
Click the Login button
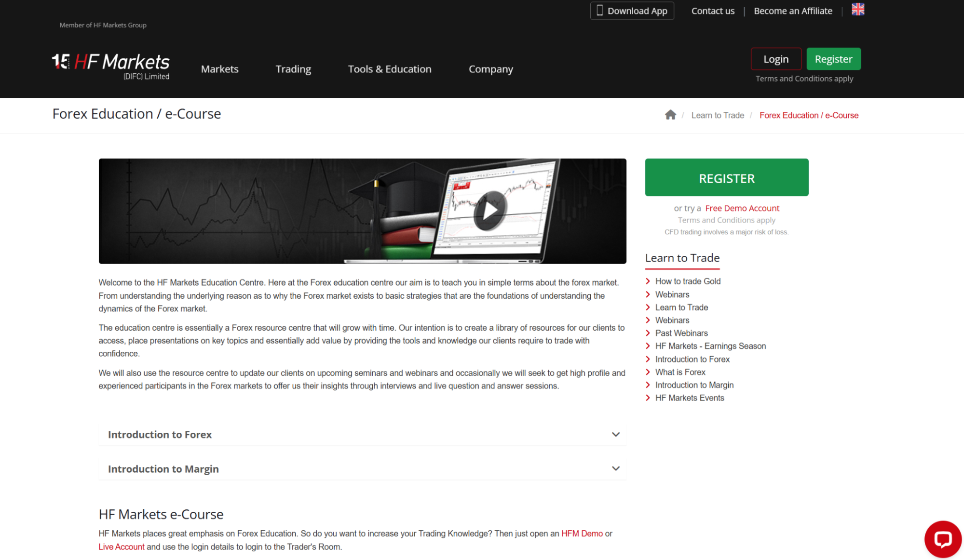click(775, 59)
